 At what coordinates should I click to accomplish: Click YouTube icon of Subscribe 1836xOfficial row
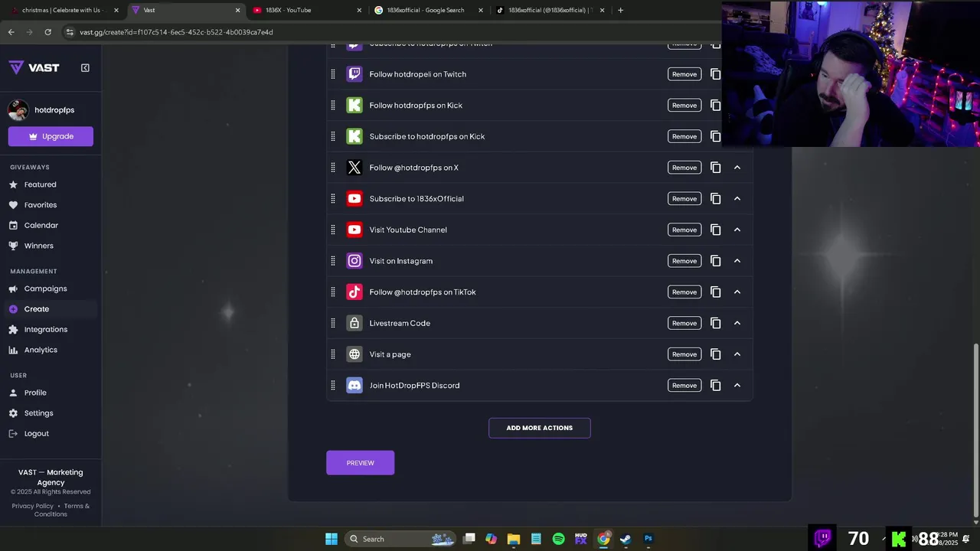pyautogui.click(x=354, y=198)
